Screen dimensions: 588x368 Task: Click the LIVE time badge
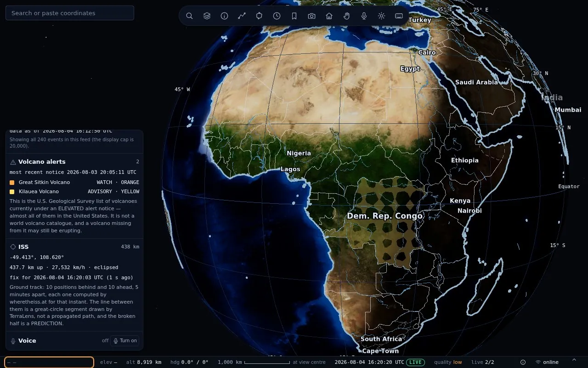(415, 362)
